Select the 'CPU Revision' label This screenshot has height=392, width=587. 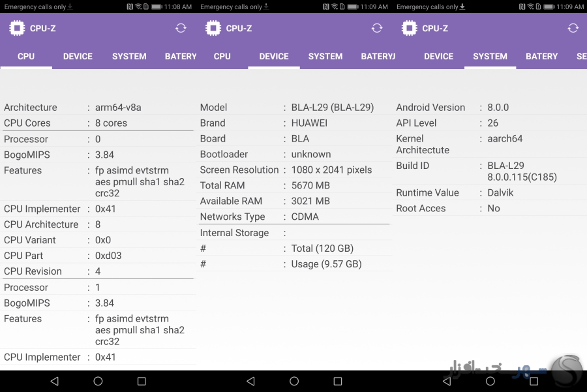point(33,271)
